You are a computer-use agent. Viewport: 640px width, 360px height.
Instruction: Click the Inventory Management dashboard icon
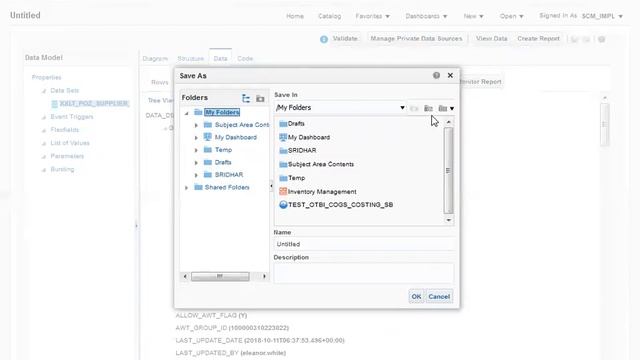(283, 191)
